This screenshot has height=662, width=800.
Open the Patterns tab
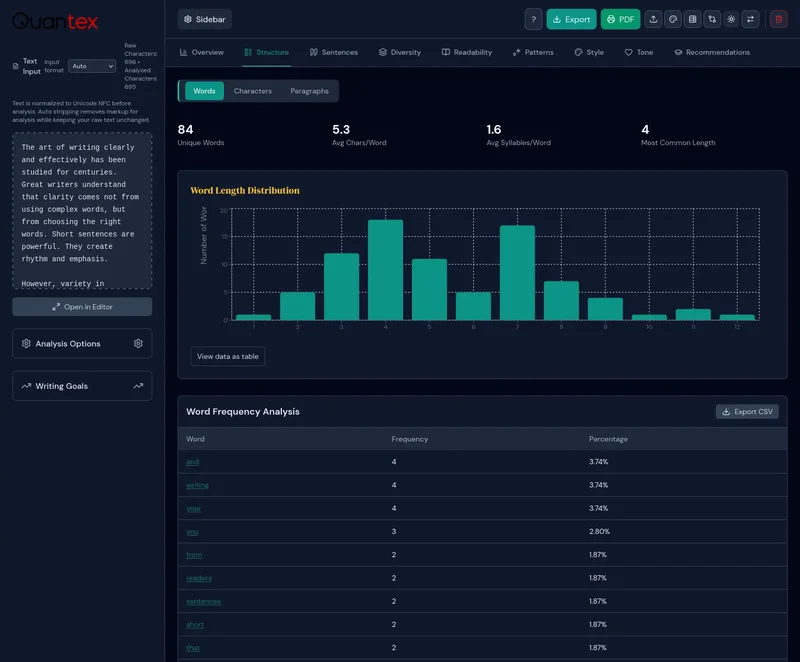point(533,52)
